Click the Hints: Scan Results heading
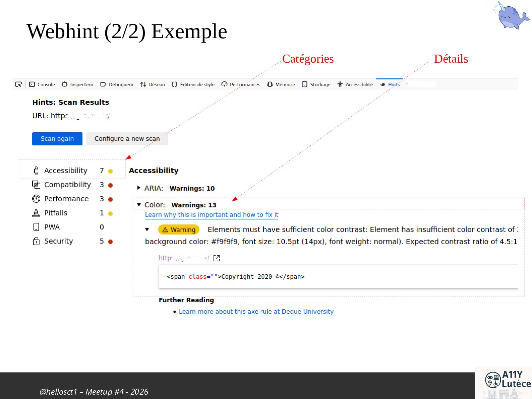This screenshot has width=532, height=399. (71, 102)
